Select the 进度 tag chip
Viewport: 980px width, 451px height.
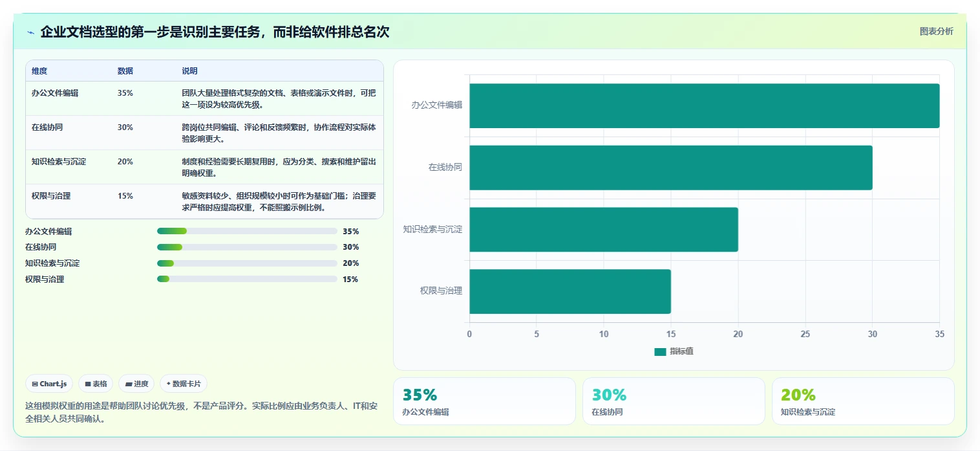pos(136,384)
